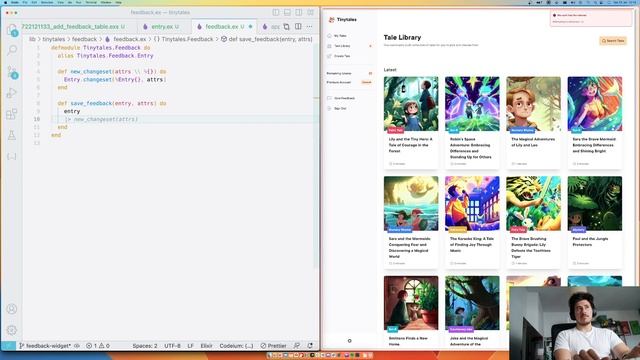Open Lily and the Tiny Hero thumbnail
The height and width of the screenshot is (360, 640).
[411, 104]
